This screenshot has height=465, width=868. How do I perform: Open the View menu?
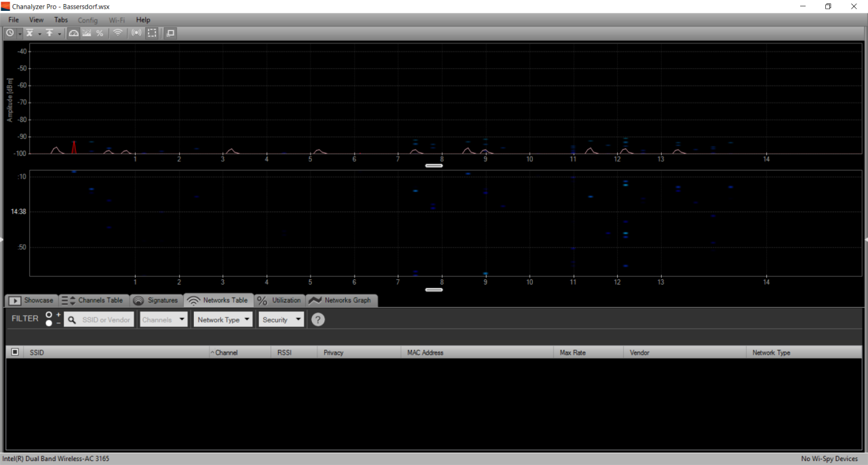click(x=36, y=20)
